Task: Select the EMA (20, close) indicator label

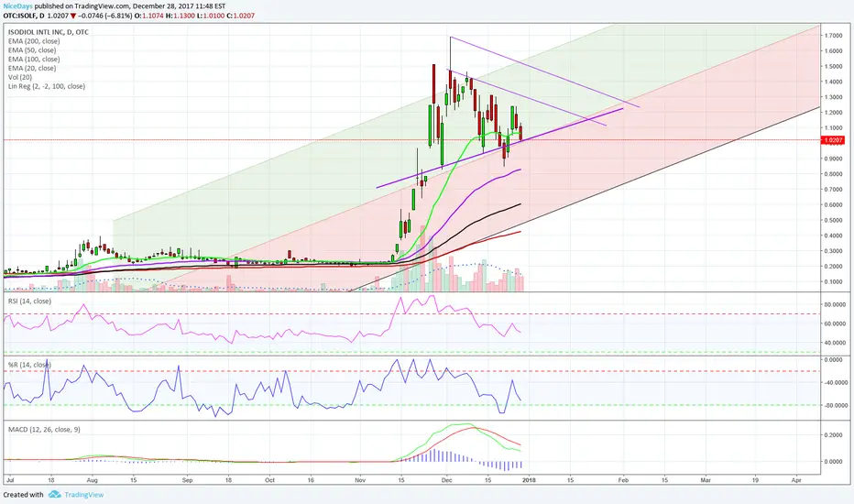Action: pos(31,68)
